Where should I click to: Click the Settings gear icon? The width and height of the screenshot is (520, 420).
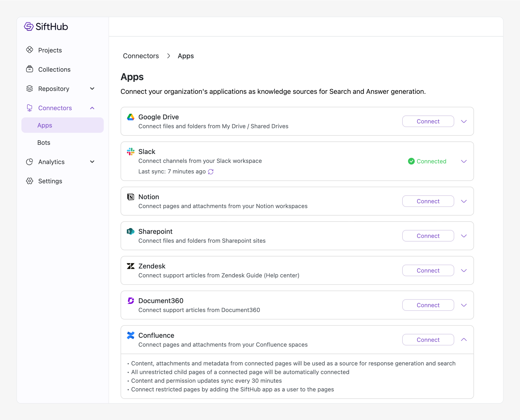(x=30, y=181)
